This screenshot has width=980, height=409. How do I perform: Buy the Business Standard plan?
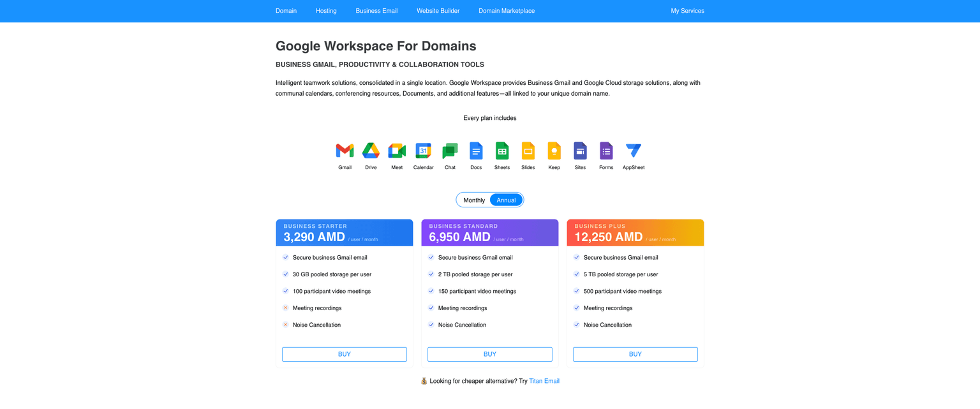(490, 354)
